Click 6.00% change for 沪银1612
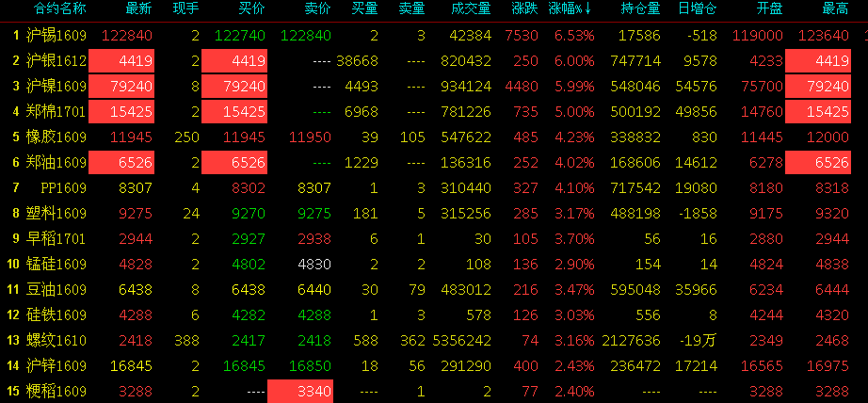 pyautogui.click(x=574, y=61)
